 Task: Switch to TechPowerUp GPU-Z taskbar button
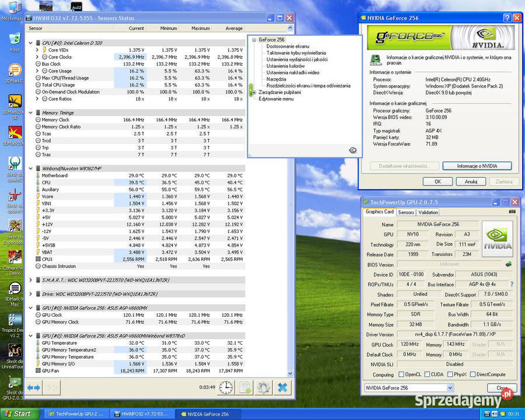click(x=76, y=414)
